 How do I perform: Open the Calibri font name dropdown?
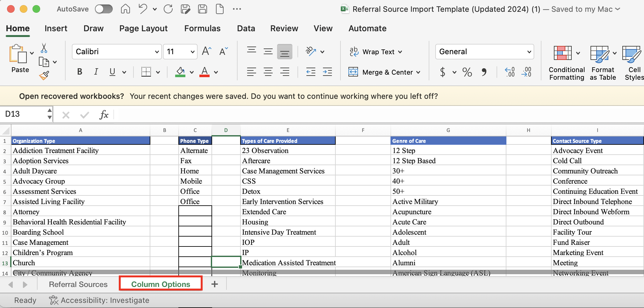click(x=157, y=52)
